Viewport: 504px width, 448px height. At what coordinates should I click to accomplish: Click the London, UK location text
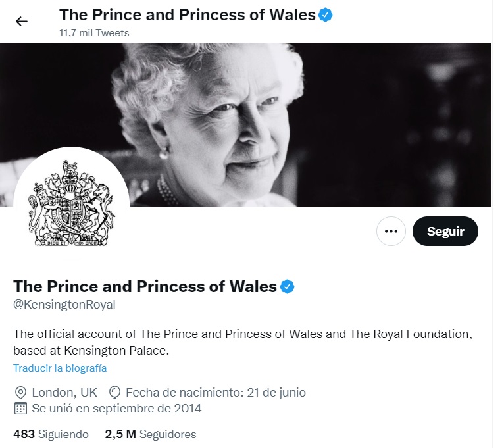(x=64, y=393)
